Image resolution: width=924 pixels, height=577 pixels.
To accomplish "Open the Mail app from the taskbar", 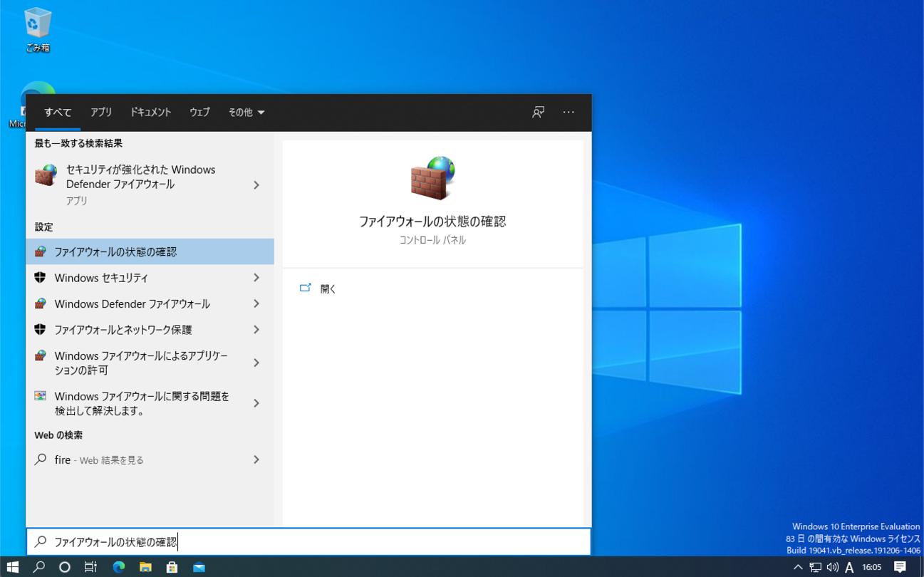I will point(199,567).
